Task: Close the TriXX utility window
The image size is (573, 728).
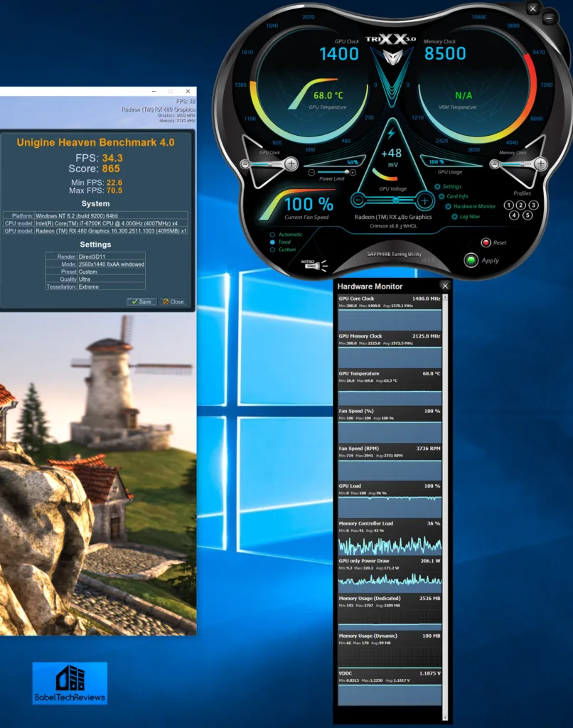Action: pyautogui.click(x=533, y=9)
